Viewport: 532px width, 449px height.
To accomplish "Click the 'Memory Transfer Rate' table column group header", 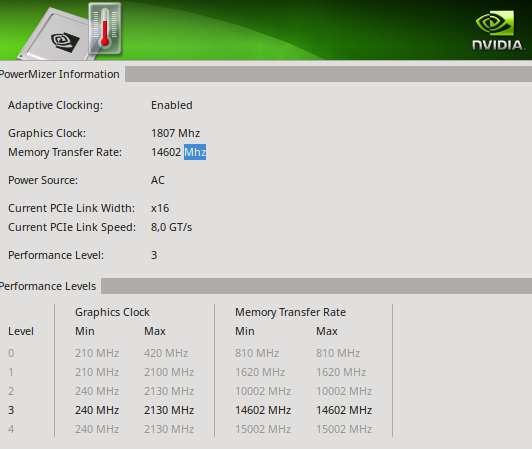I will point(290,312).
